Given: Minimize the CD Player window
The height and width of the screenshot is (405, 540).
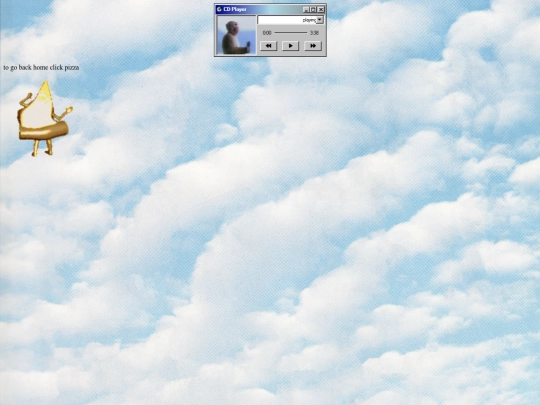Looking at the screenshot, I should pyautogui.click(x=306, y=10).
